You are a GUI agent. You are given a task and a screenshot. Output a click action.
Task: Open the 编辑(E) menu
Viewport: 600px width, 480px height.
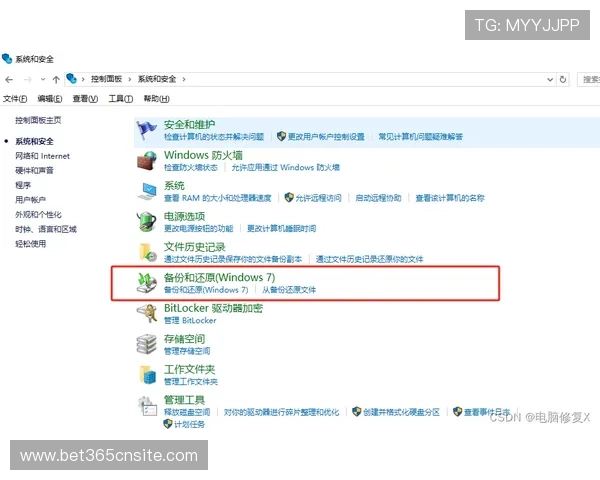click(50, 99)
